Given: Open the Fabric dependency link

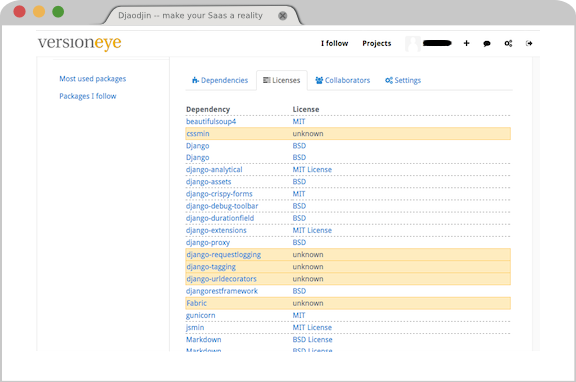Looking at the screenshot, I should tap(197, 303).
